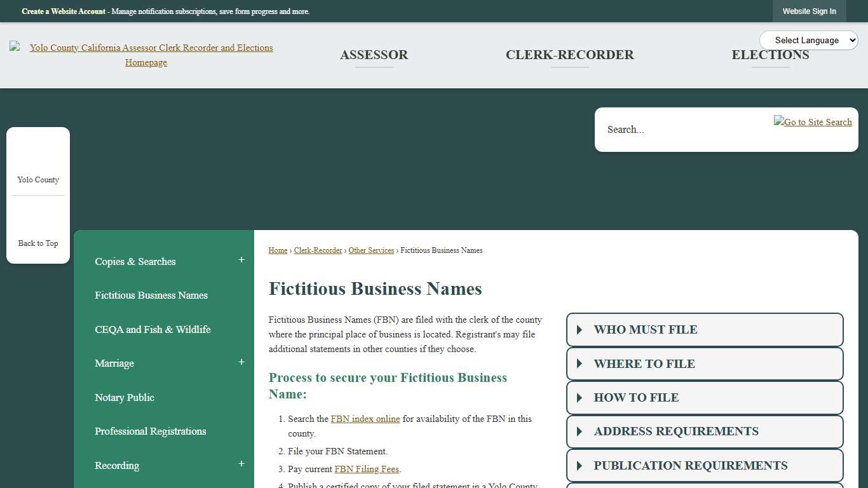Open the ELECTIONS navigation menu

pos(770,55)
